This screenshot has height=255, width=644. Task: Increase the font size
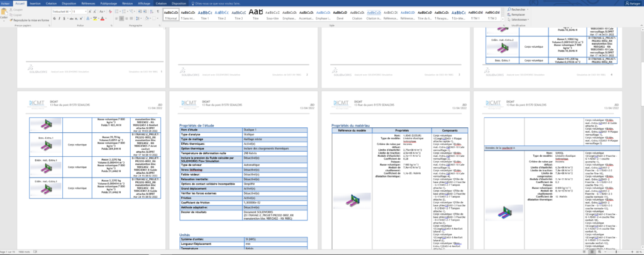coord(89,11)
